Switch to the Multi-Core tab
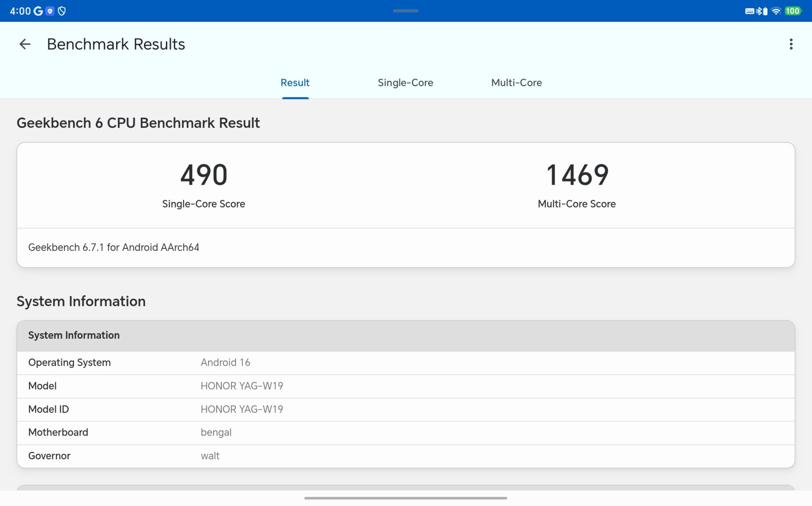This screenshot has width=812, height=506. click(517, 83)
